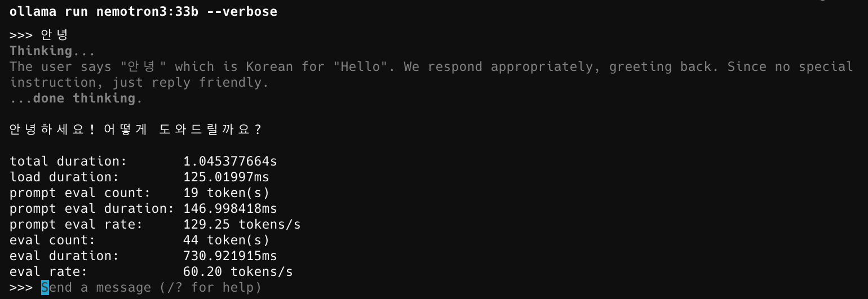Click the eval count value "44 token(s)"
Screen dimensions: 868x299
click(226, 240)
